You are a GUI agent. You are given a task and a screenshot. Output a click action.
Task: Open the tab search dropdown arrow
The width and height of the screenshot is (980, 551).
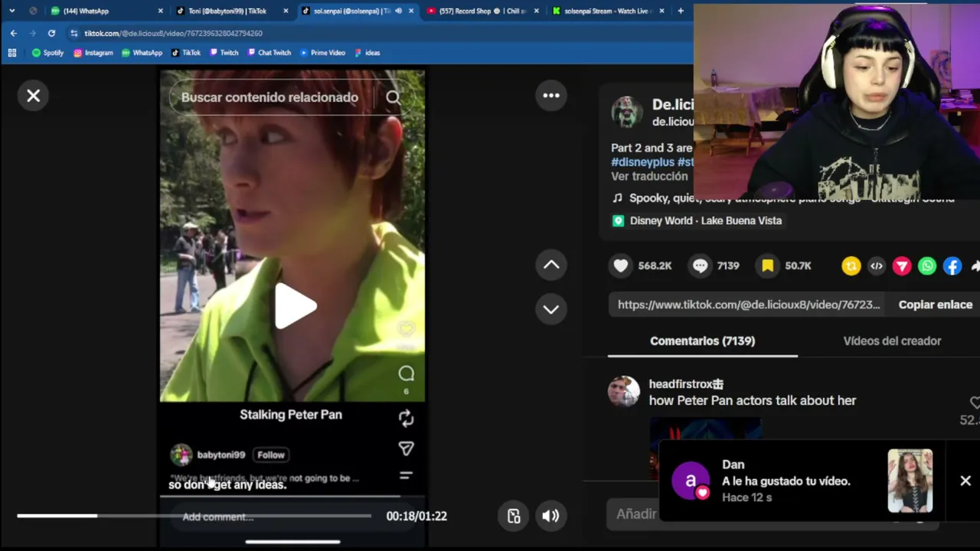(x=11, y=11)
